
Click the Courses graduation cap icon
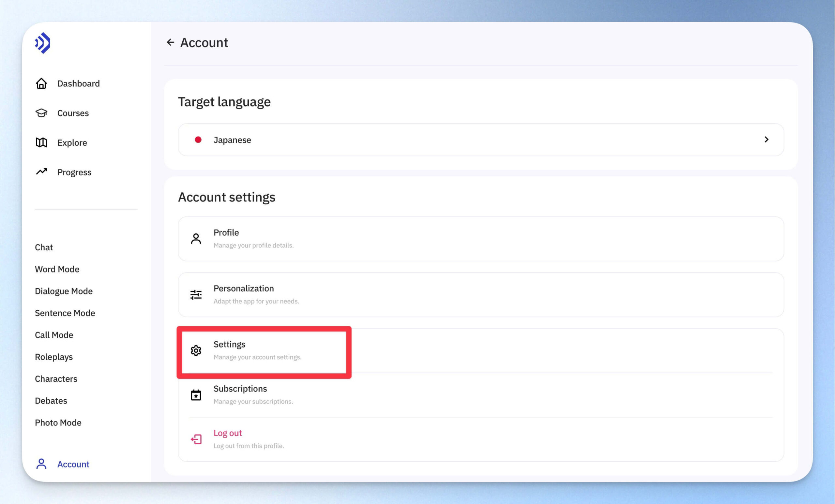41,113
